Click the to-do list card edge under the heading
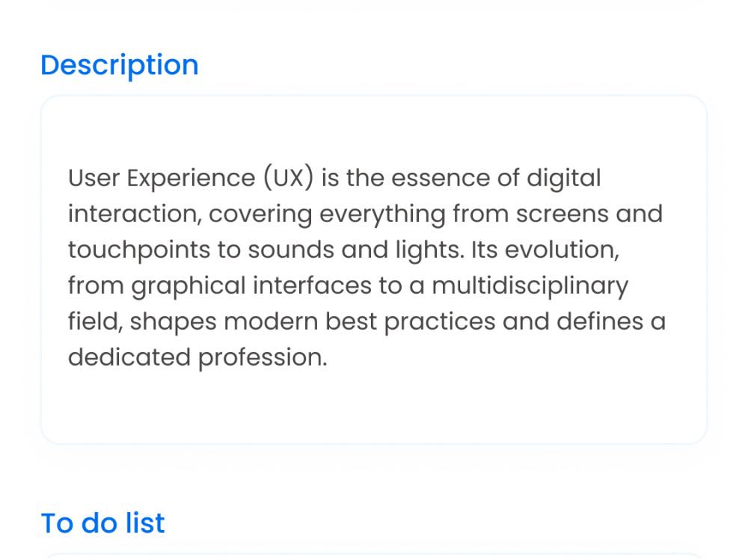The height and width of the screenshot is (560, 748). pyautogui.click(x=373, y=556)
